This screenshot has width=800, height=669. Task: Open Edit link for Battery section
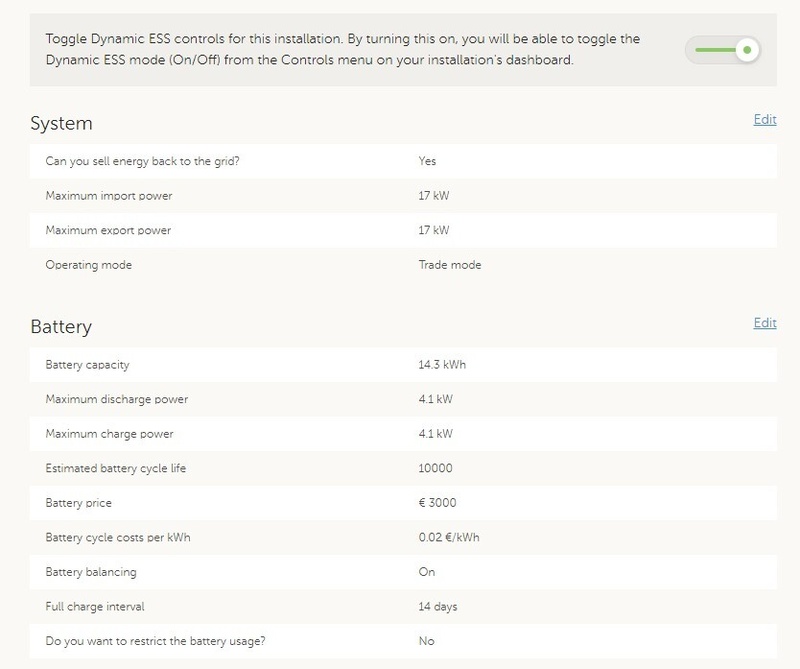(x=764, y=323)
